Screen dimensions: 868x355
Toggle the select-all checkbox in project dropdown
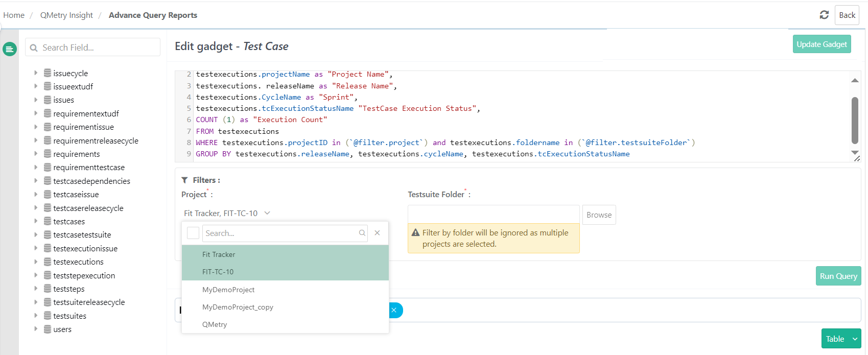click(x=193, y=233)
